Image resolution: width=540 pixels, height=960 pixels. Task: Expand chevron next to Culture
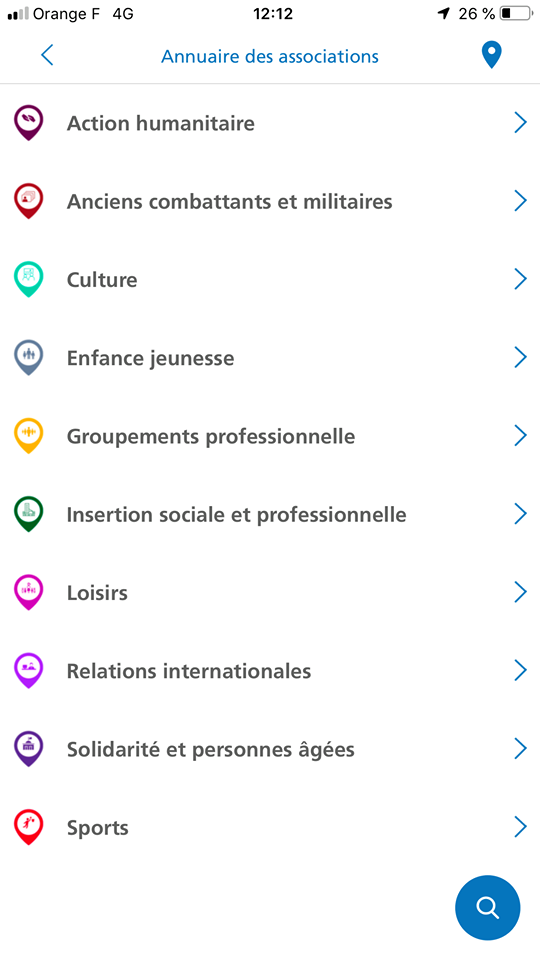520,279
